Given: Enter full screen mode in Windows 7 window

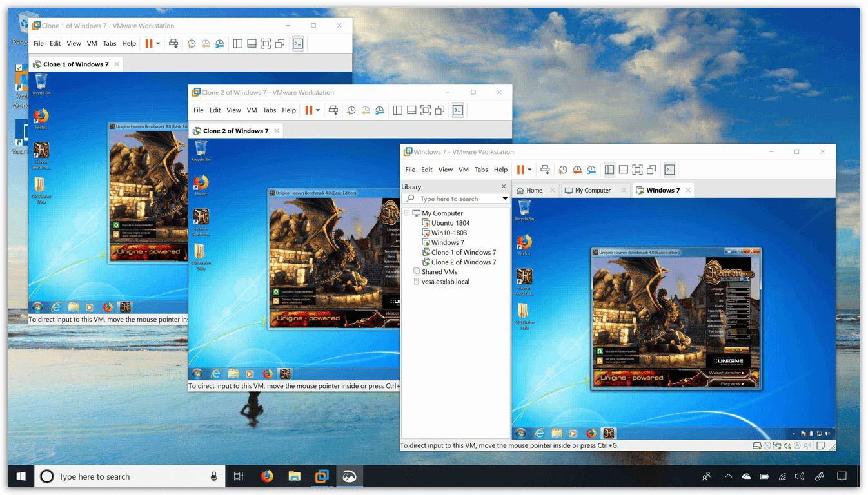Looking at the screenshot, I should pos(637,170).
